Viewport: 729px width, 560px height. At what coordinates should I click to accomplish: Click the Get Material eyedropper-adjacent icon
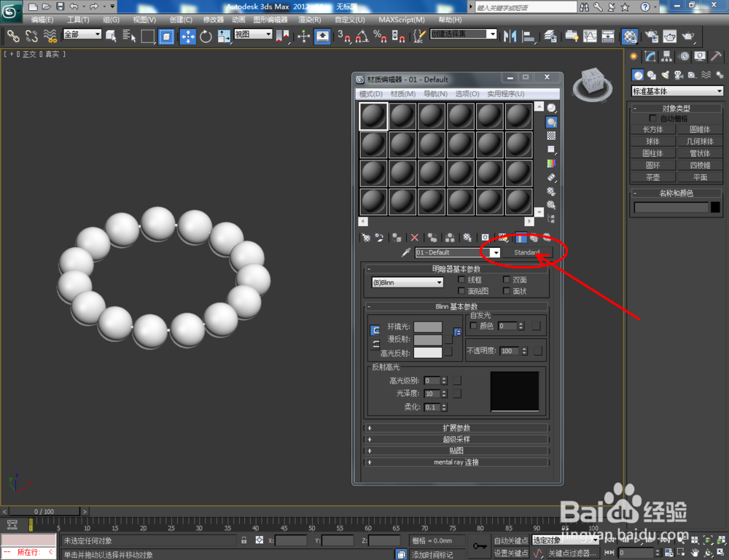(x=365, y=238)
